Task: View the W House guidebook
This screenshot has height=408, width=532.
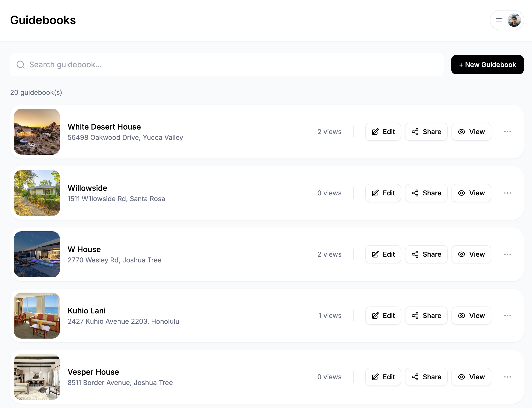Action: pos(471,254)
